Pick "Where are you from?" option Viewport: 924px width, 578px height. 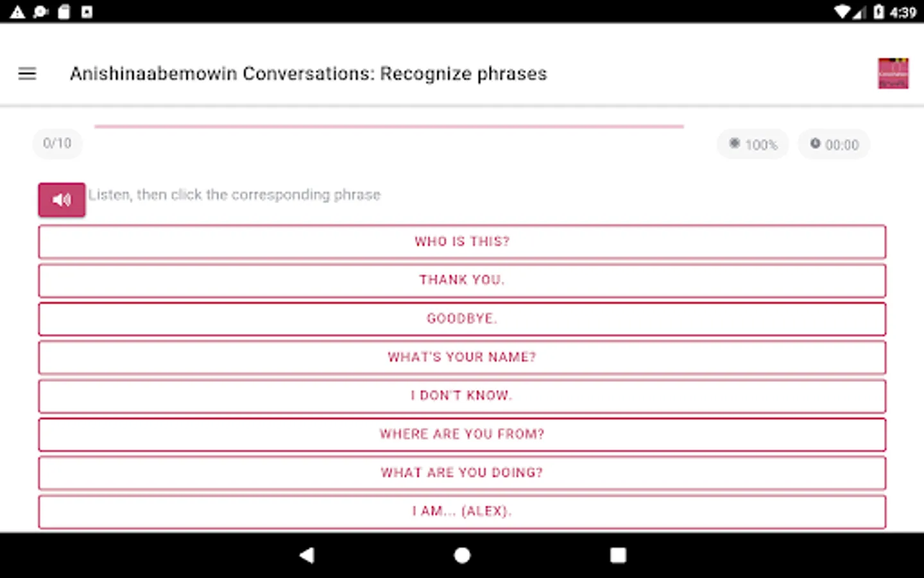[462, 434]
